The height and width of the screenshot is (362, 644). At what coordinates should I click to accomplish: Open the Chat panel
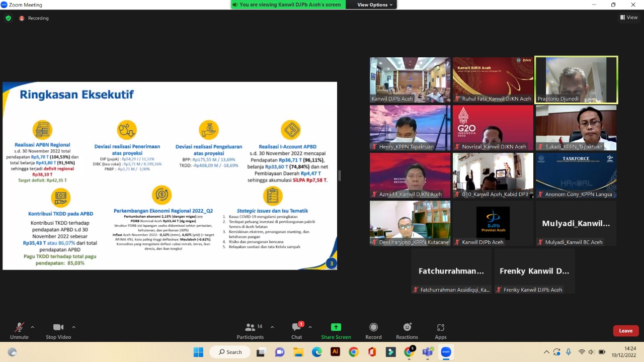click(297, 331)
